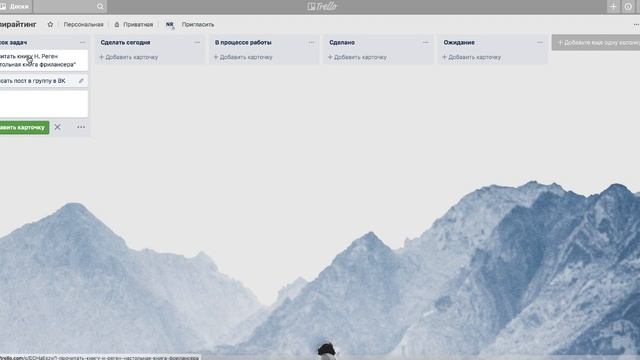The width and height of the screenshot is (640, 360).
Task: Click the plus create icon in header
Action: coord(613,7)
